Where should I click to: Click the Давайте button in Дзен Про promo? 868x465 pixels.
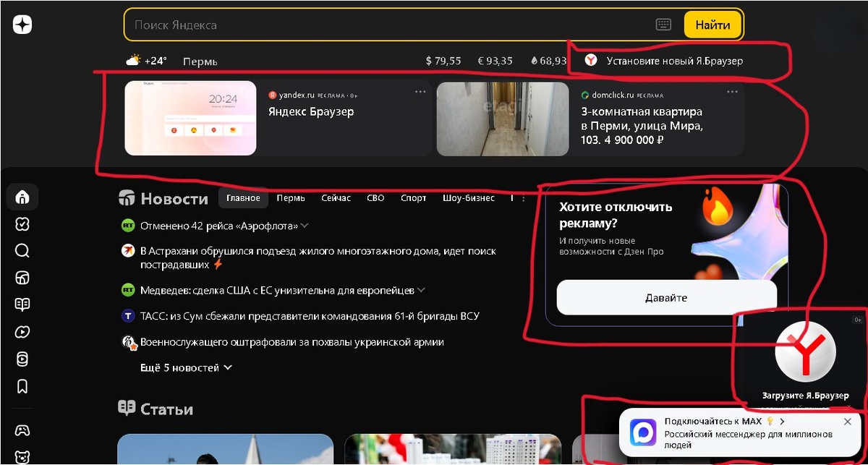click(666, 297)
